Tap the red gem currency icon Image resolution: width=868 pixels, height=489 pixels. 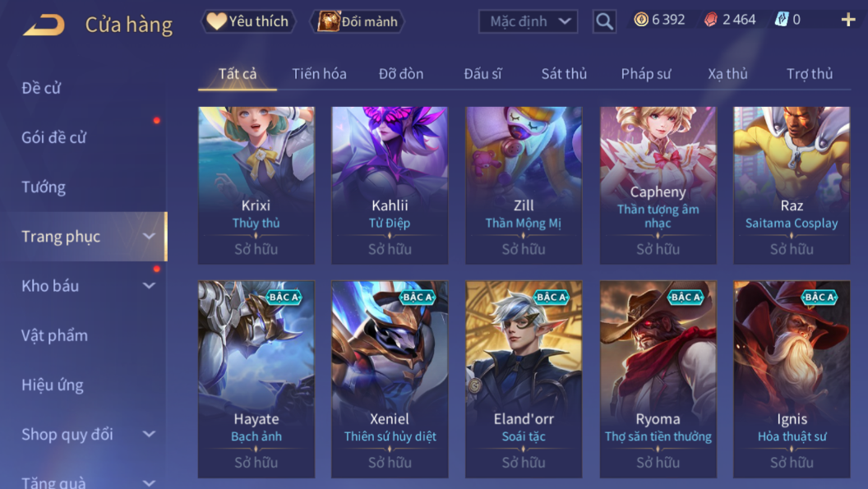[x=711, y=20]
